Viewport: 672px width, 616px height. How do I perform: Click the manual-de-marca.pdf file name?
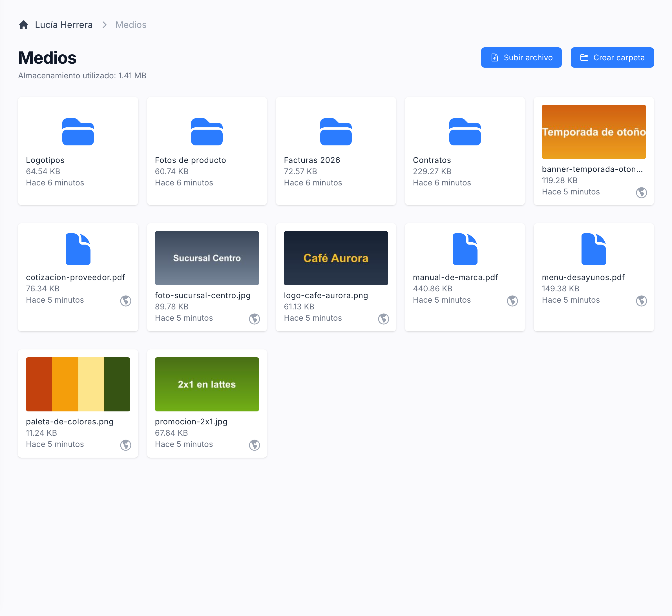click(x=455, y=277)
